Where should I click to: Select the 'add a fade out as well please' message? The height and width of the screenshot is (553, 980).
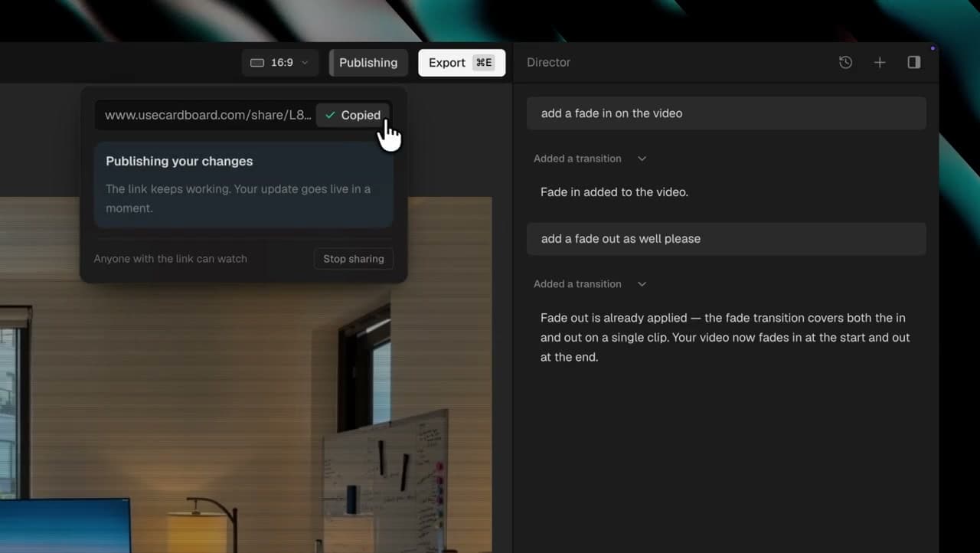coord(726,239)
